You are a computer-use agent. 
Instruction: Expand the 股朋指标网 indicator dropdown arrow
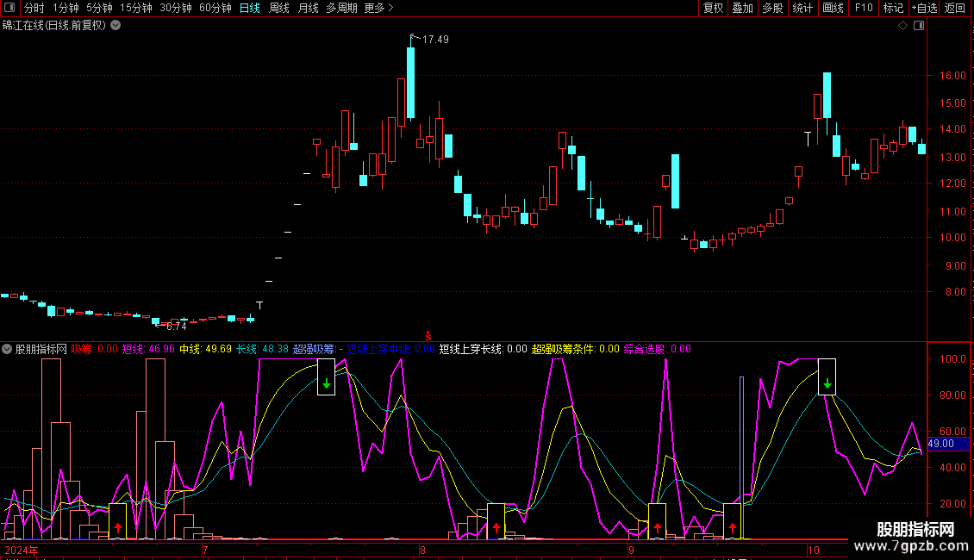pyautogui.click(x=7, y=349)
